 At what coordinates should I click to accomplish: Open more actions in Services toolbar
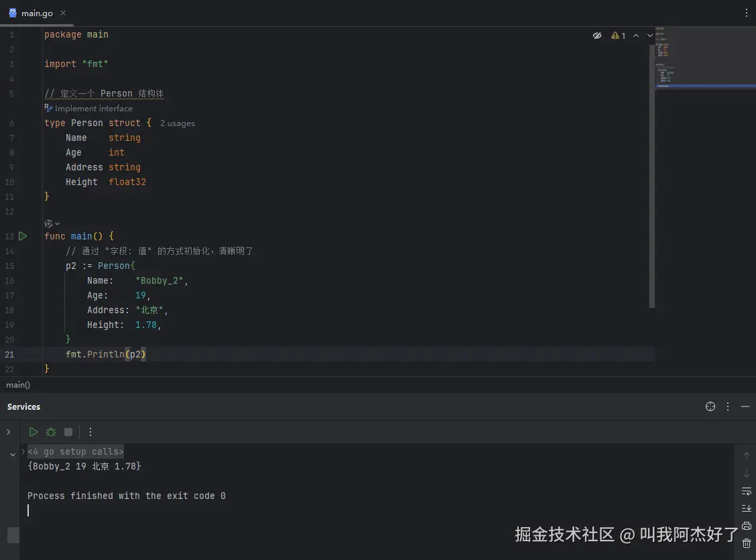[90, 432]
